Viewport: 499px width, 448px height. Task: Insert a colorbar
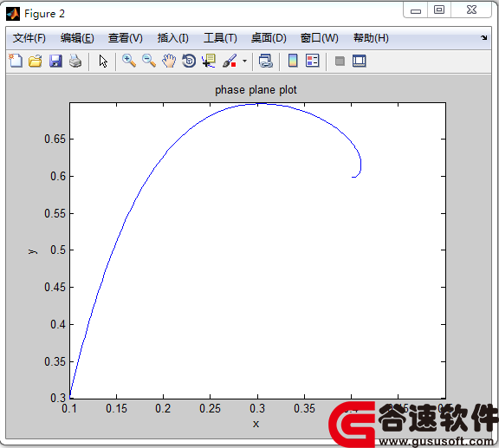[x=293, y=61]
